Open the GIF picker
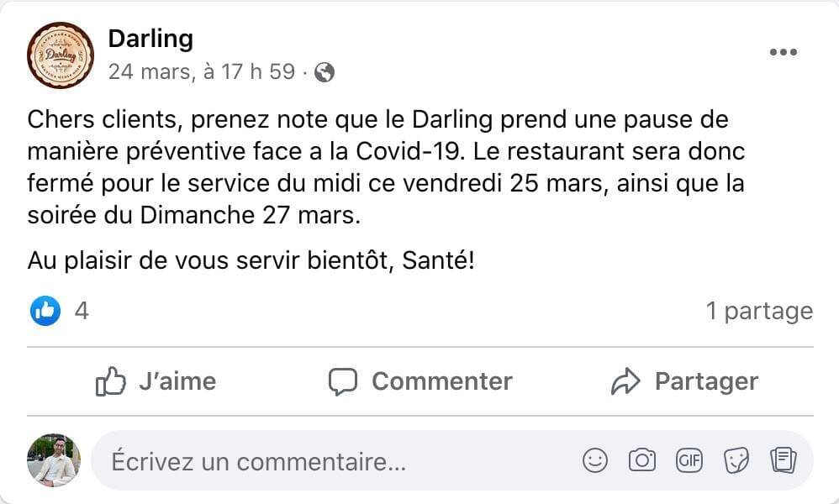839x504 pixels. [689, 460]
